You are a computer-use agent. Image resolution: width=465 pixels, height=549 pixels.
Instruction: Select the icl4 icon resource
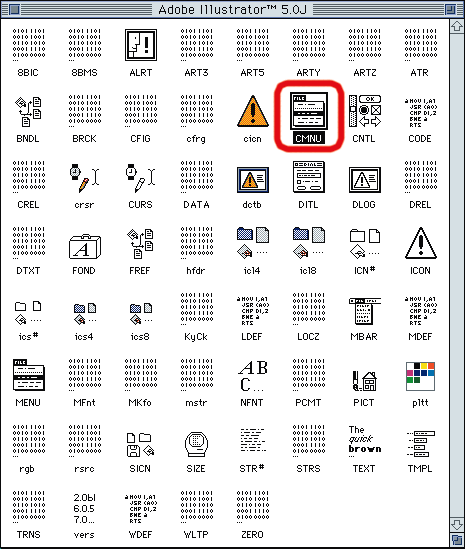253,243
